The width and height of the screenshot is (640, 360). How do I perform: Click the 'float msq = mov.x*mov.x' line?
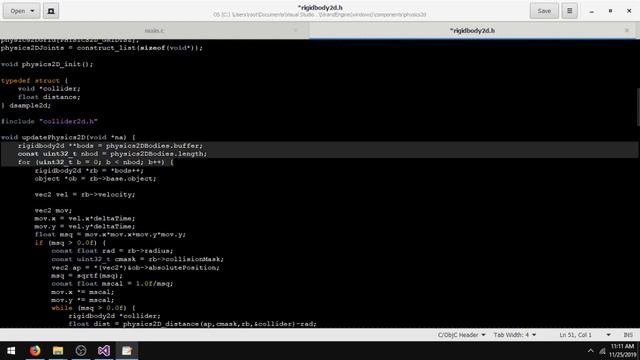pos(110,235)
